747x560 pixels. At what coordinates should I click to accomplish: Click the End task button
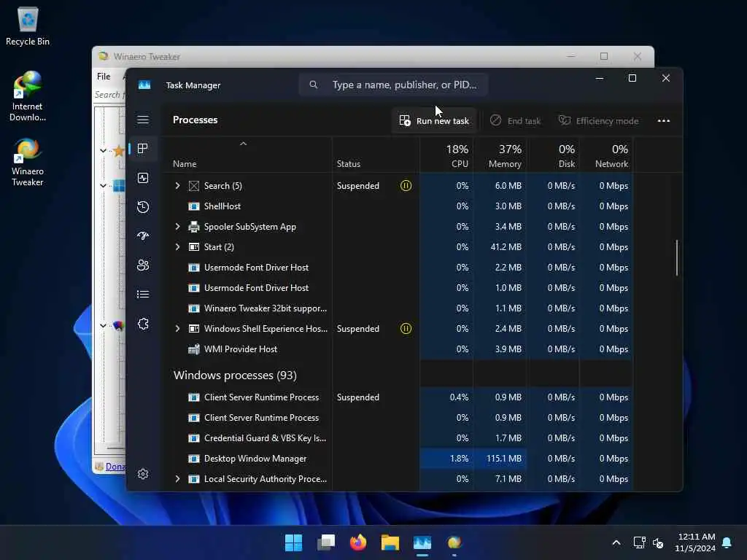click(516, 121)
